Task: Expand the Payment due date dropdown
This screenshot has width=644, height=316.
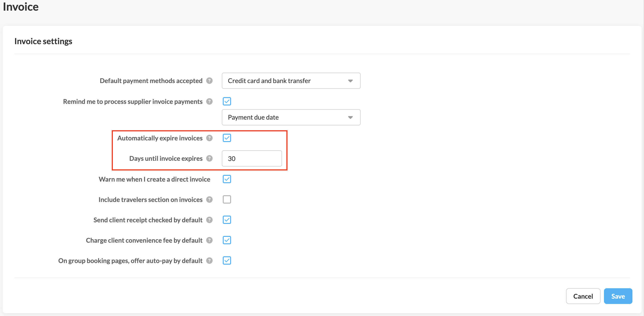Action: point(291,117)
